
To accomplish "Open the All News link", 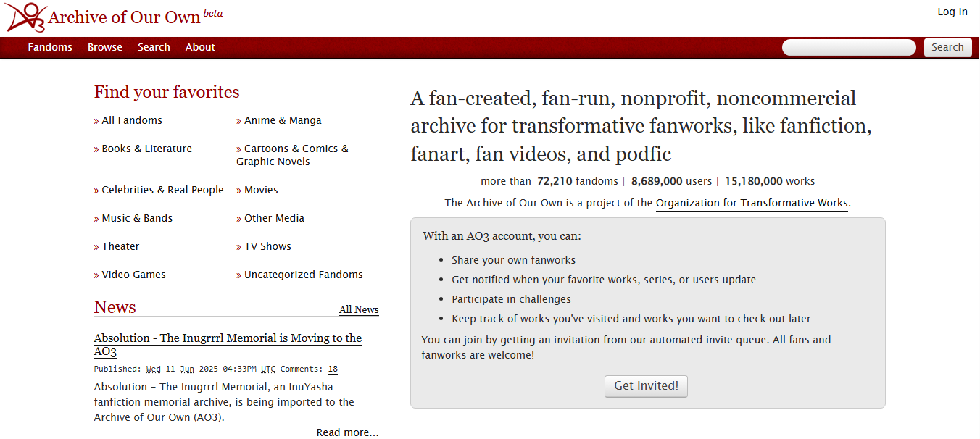I will [359, 309].
